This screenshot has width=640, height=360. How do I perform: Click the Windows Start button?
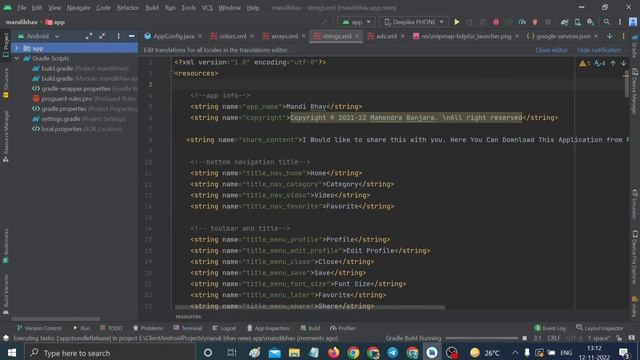coord(11,353)
